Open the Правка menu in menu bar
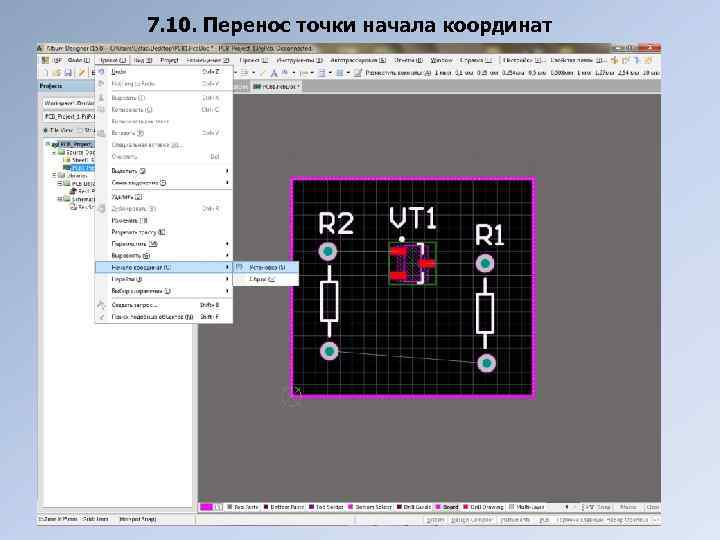The height and width of the screenshot is (540, 720). (112, 60)
